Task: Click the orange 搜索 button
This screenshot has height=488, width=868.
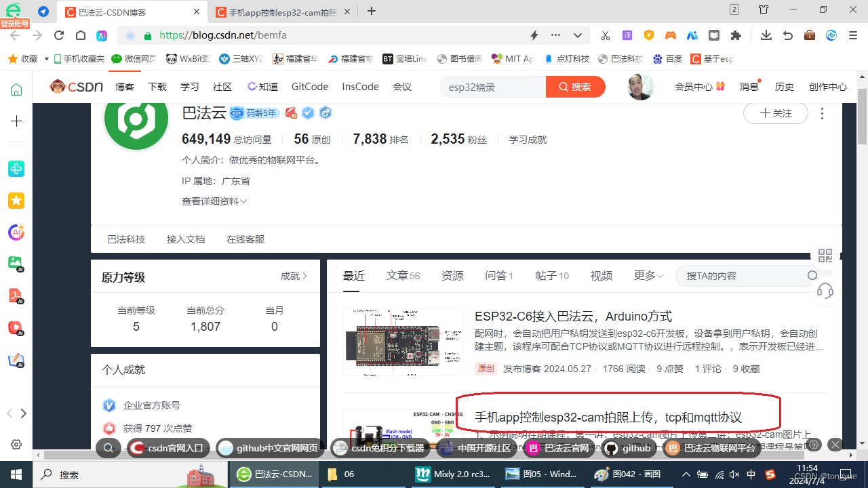Action: (x=575, y=87)
